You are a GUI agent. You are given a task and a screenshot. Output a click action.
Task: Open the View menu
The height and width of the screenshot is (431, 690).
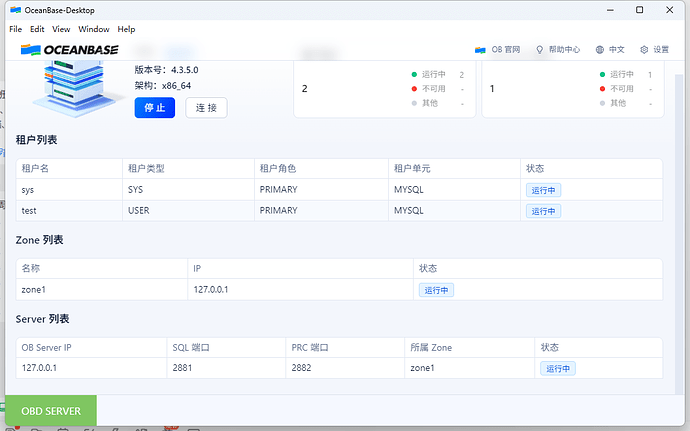[61, 29]
